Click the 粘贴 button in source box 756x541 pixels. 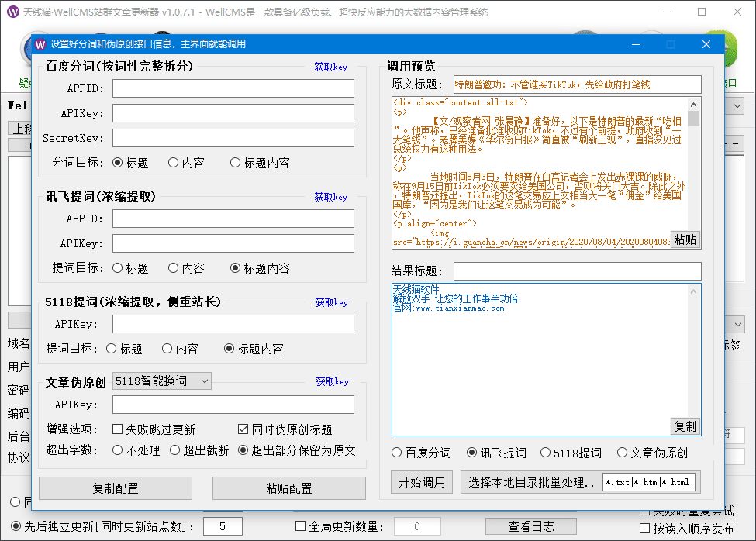click(685, 239)
